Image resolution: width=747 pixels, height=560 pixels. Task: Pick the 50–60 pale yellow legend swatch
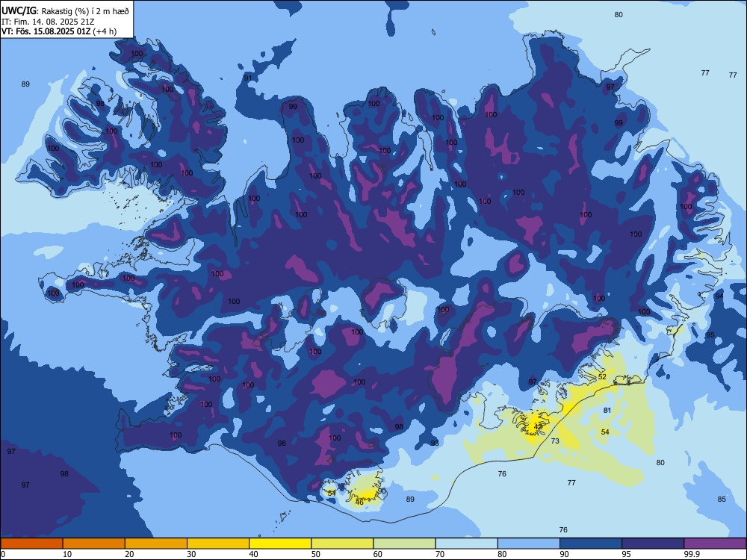(x=343, y=544)
